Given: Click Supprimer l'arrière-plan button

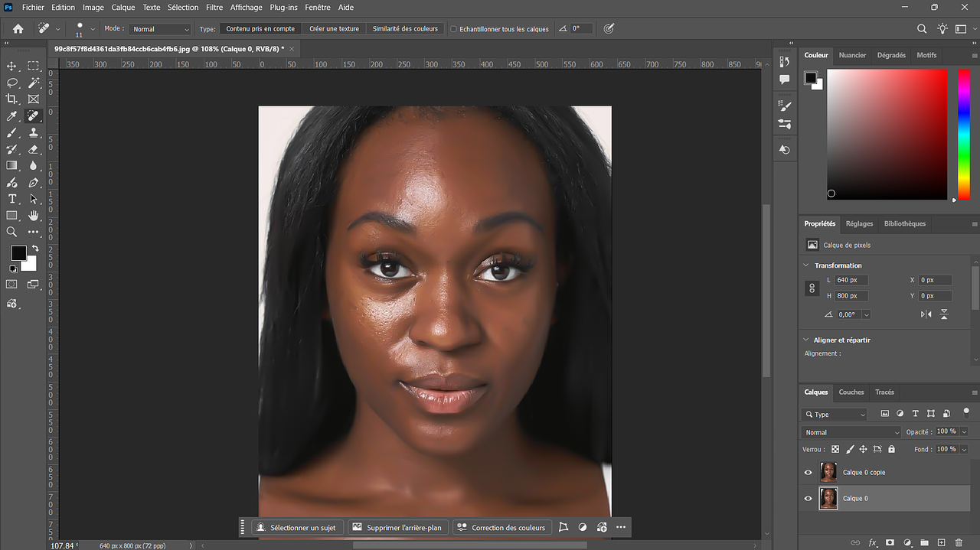Looking at the screenshot, I should 397,527.
